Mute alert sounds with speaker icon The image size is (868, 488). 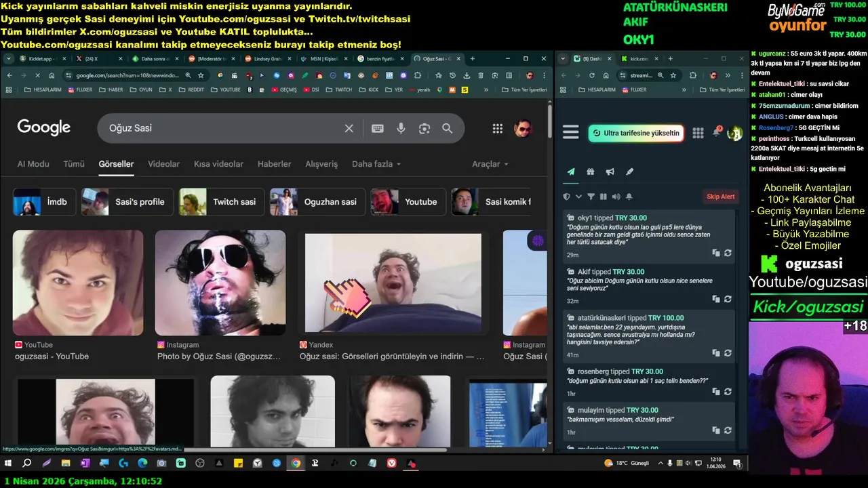(x=616, y=197)
